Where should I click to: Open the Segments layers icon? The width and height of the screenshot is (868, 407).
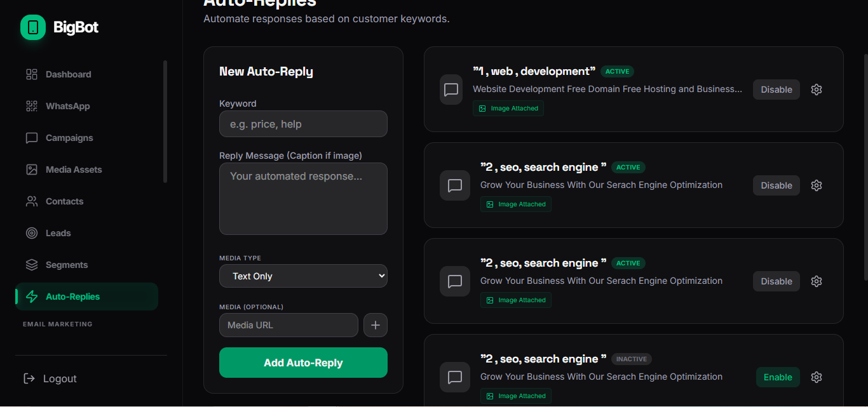point(32,265)
